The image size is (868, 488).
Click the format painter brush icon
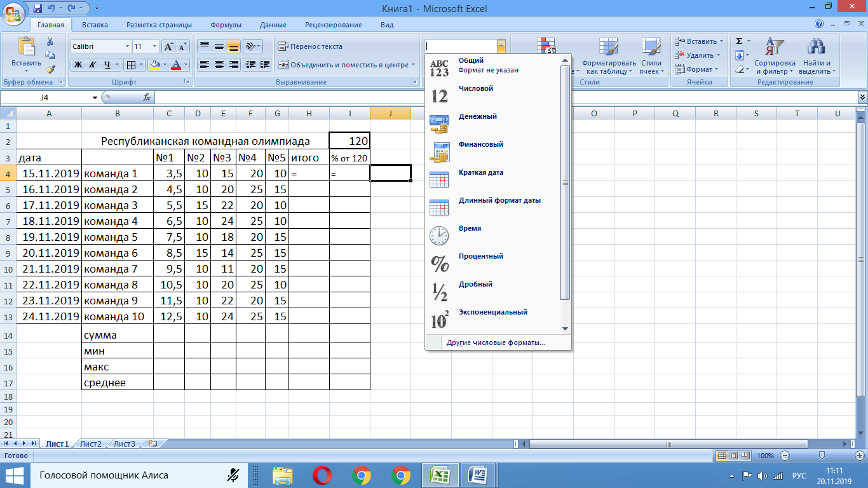tap(50, 69)
